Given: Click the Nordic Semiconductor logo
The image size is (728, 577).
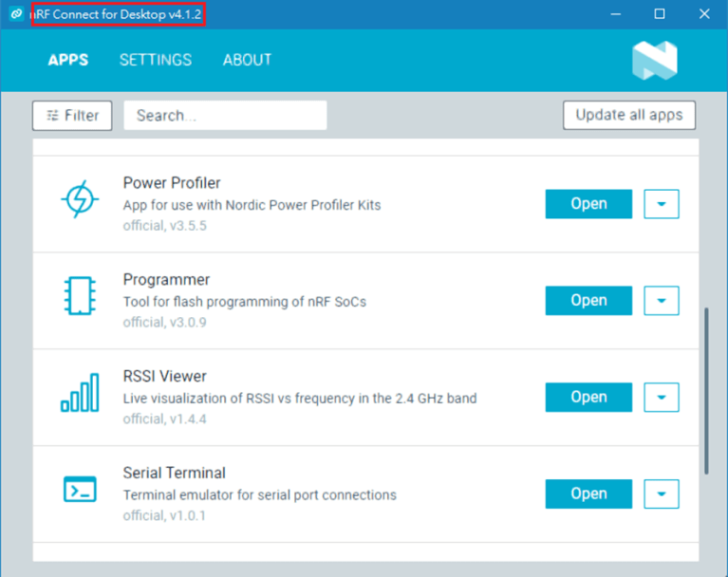Looking at the screenshot, I should click(x=654, y=60).
